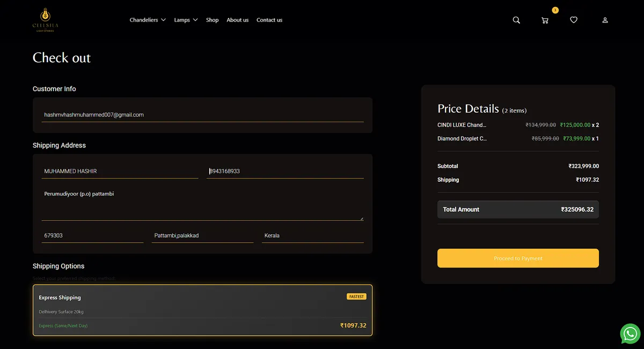This screenshot has width=644, height=349.
Task: Click Proceed to Payment button
Action: tap(518, 258)
